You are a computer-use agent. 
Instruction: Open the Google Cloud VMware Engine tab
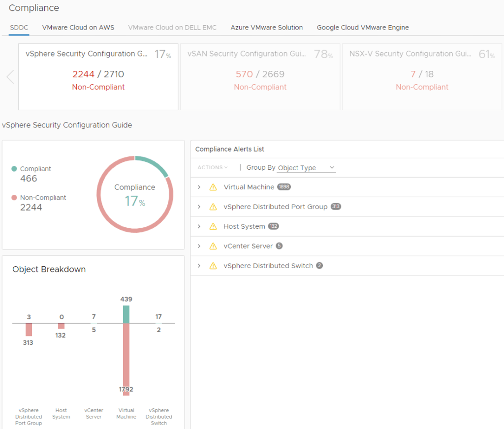[x=363, y=28]
